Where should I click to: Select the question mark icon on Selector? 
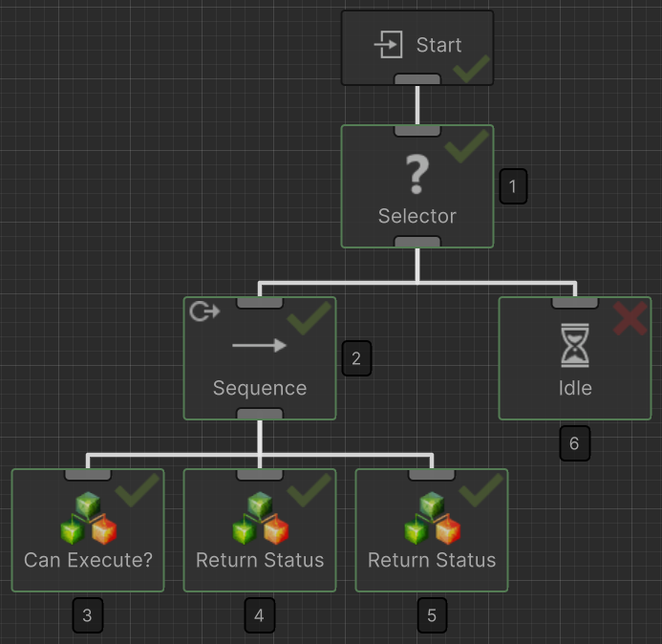(417, 175)
